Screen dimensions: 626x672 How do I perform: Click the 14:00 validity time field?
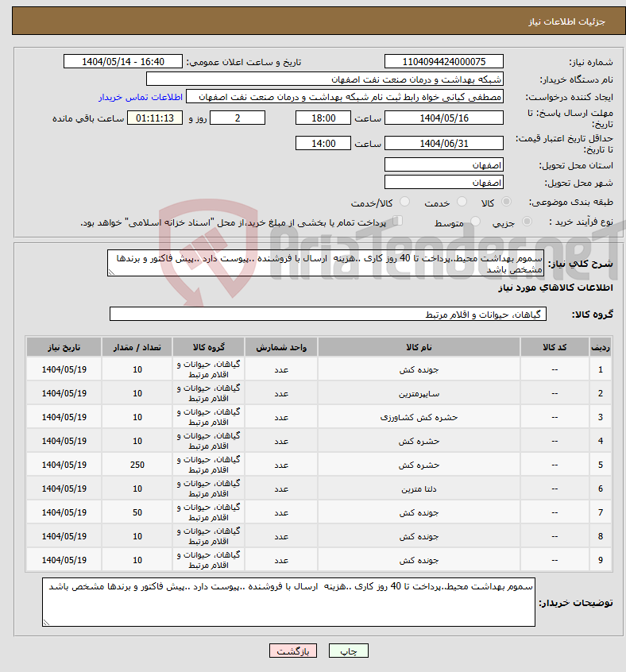tap(323, 143)
